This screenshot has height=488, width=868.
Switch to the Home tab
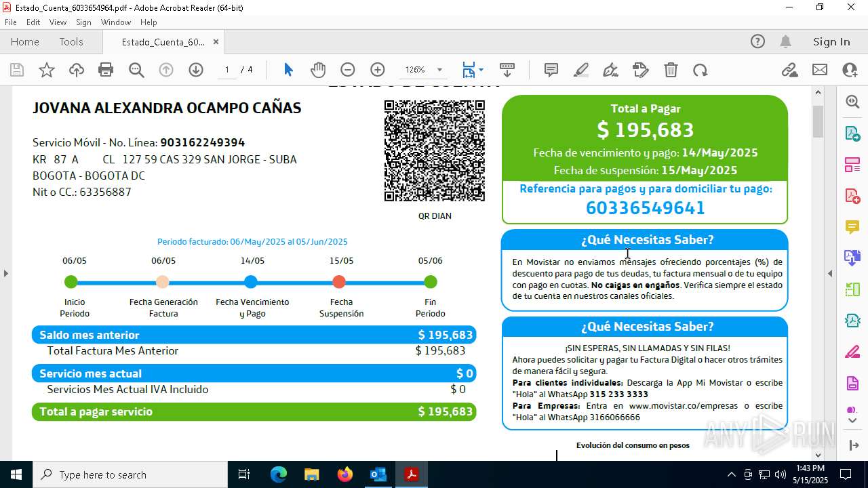25,42
